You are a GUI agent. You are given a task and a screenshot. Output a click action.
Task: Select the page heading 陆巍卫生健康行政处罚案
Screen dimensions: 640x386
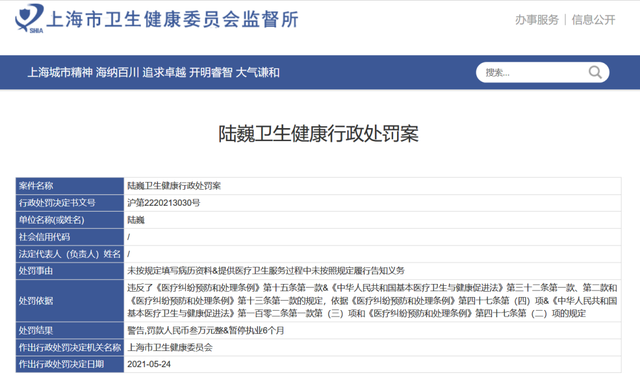click(318, 134)
